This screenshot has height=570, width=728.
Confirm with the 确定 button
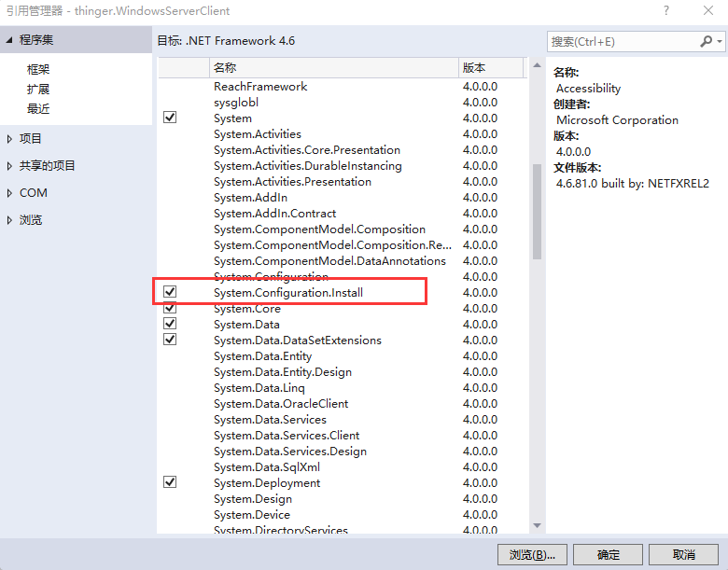[608, 555]
